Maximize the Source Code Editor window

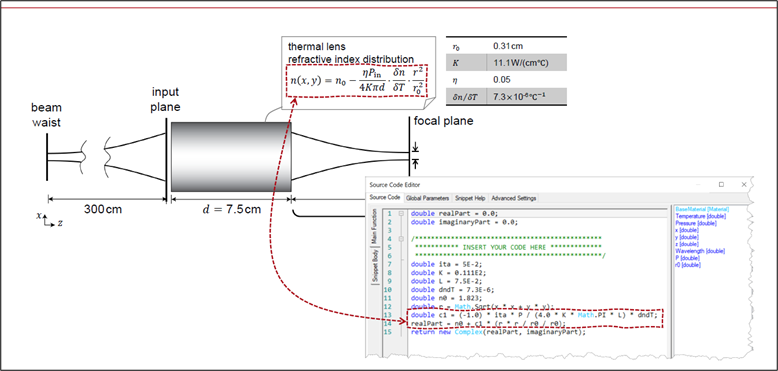click(721, 185)
